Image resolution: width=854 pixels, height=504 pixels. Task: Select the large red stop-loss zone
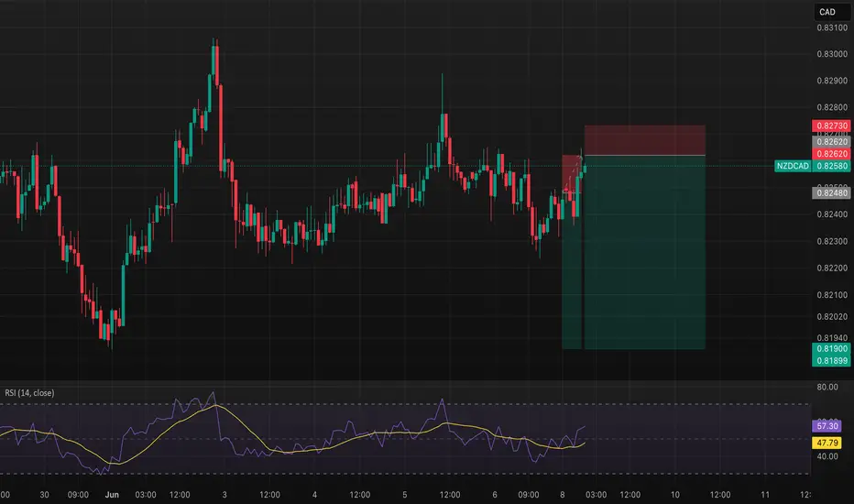pos(645,140)
